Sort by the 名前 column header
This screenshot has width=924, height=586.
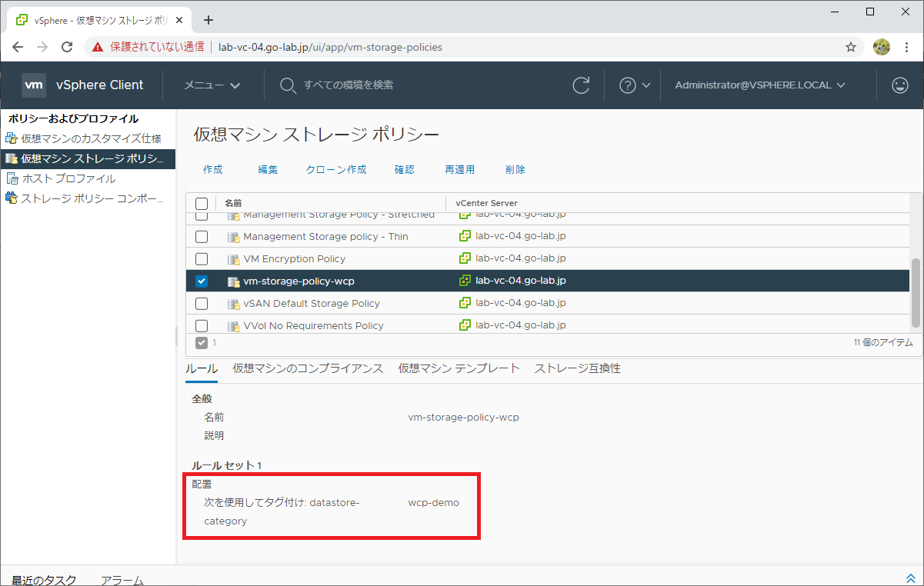pyautogui.click(x=233, y=203)
